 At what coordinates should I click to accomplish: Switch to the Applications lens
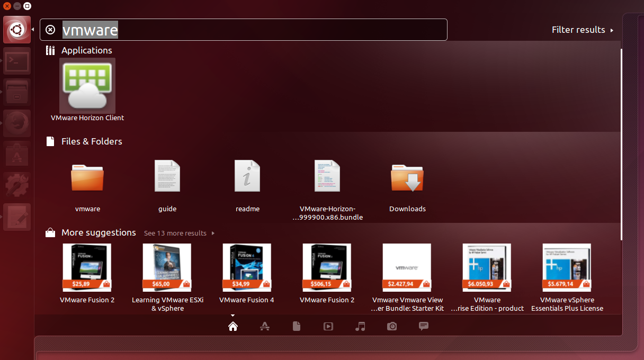click(x=265, y=326)
